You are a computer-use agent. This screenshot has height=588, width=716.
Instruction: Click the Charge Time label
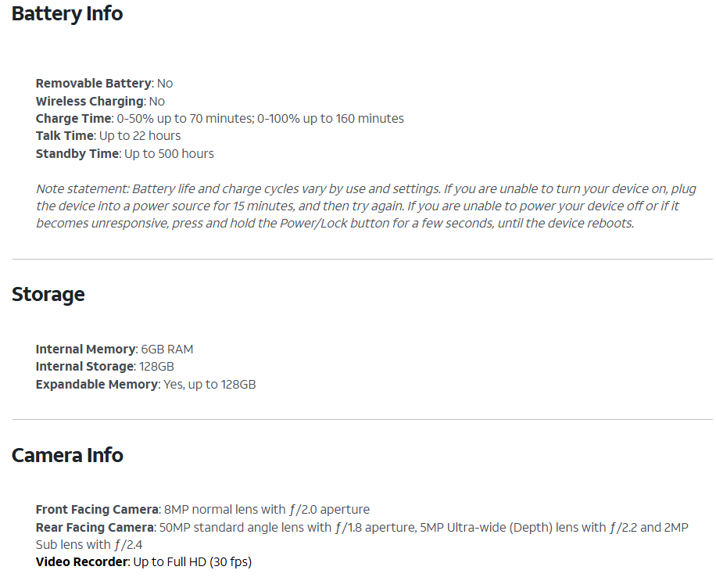pyautogui.click(x=73, y=119)
